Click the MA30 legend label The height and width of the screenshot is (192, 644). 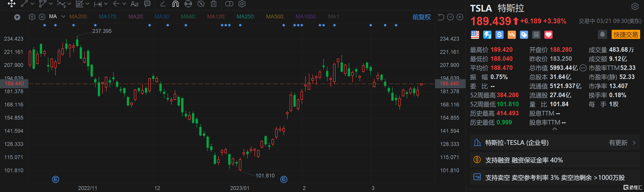pos(162,17)
